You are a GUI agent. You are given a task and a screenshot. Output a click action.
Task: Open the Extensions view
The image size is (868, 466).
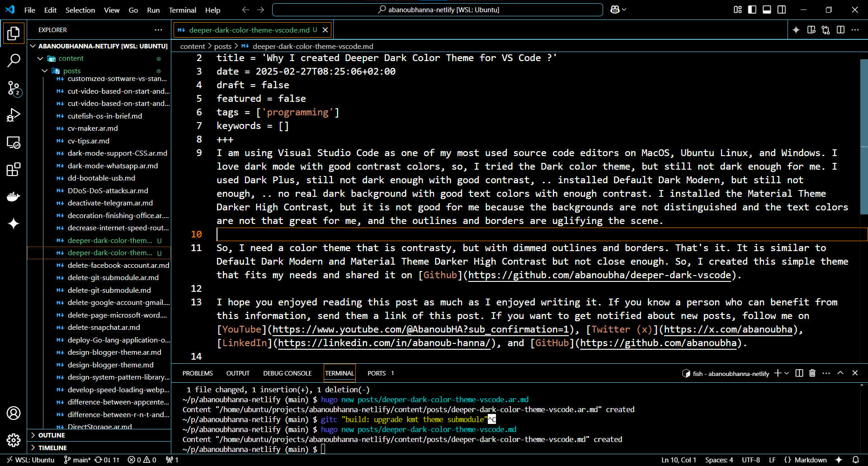point(14,170)
